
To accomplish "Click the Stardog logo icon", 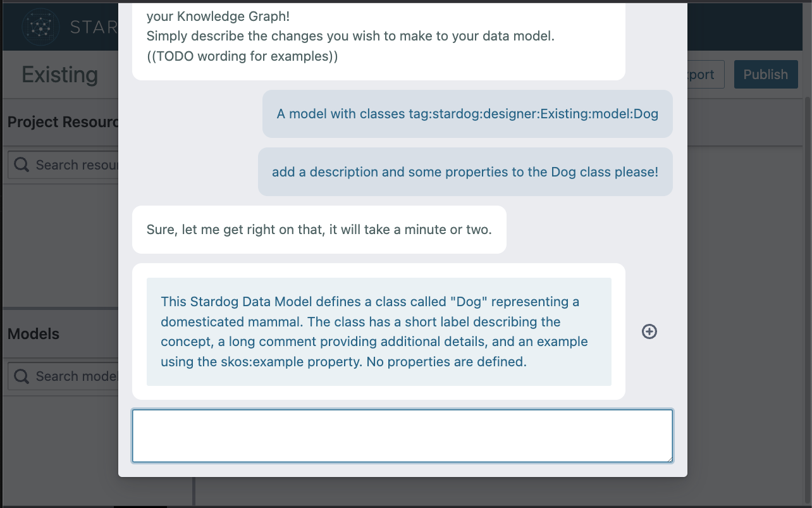I will tap(41, 27).
